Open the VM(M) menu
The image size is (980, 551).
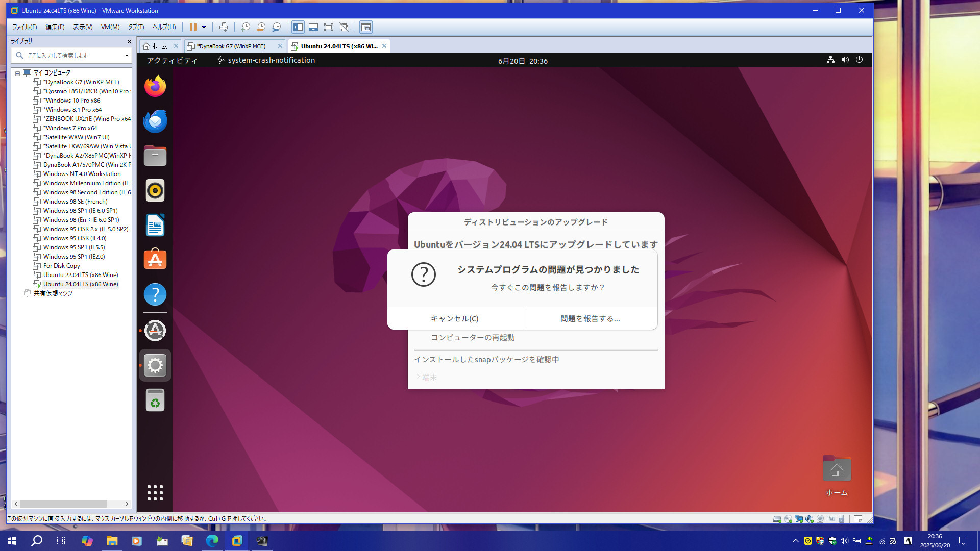click(110, 27)
